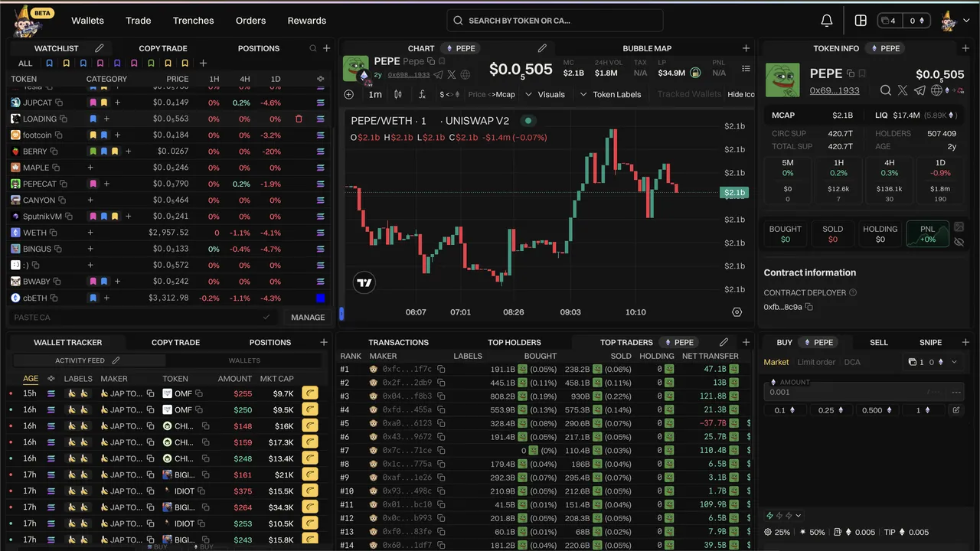Open the header wallet balance selector

[x=903, y=21]
